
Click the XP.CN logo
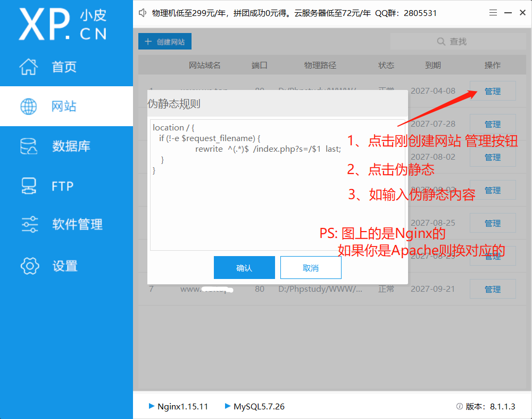[x=63, y=24]
